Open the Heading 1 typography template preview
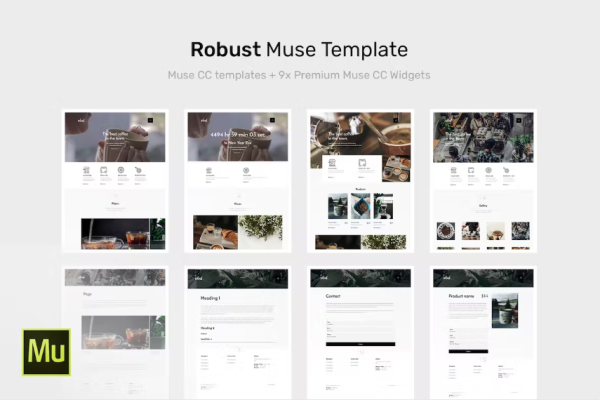Screen dimensions: 600x400 point(238,332)
